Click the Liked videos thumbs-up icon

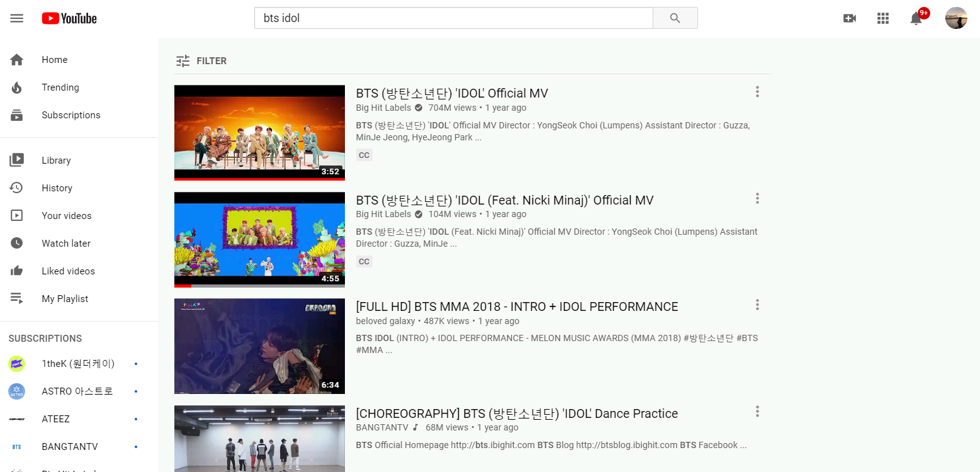(x=17, y=271)
